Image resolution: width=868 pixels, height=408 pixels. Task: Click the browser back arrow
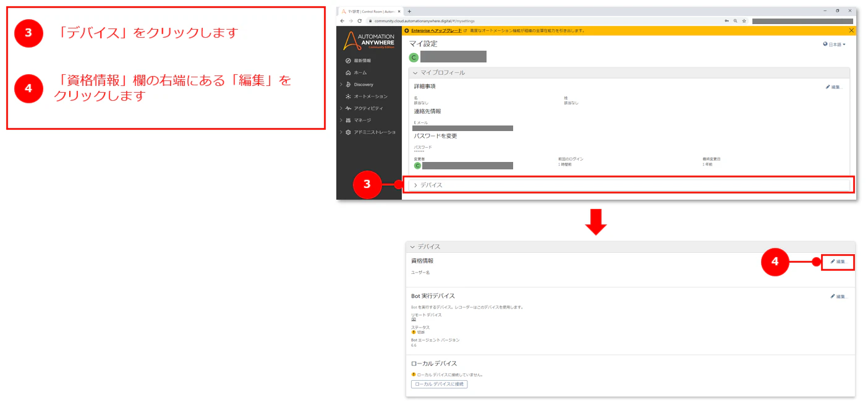tap(343, 21)
